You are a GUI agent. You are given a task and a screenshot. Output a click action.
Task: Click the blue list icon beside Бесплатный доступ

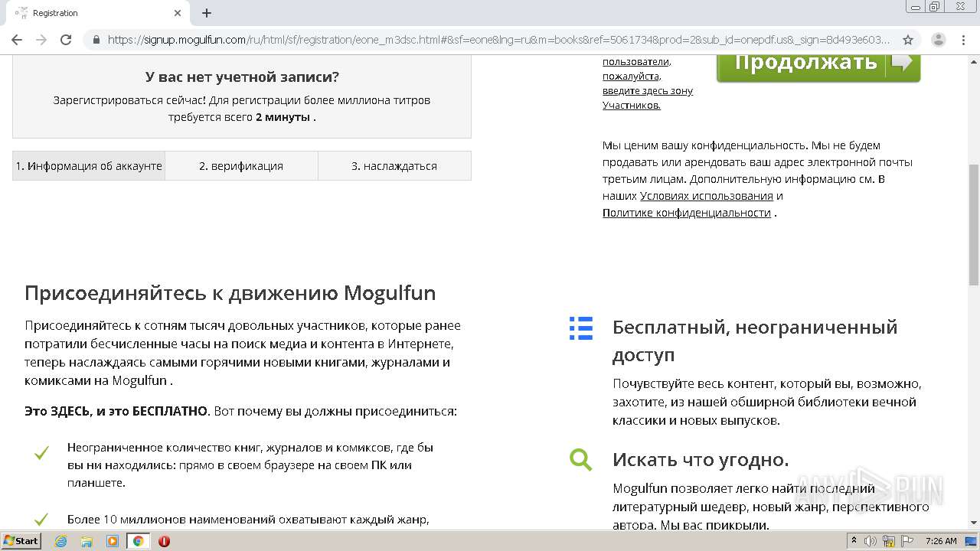[581, 328]
